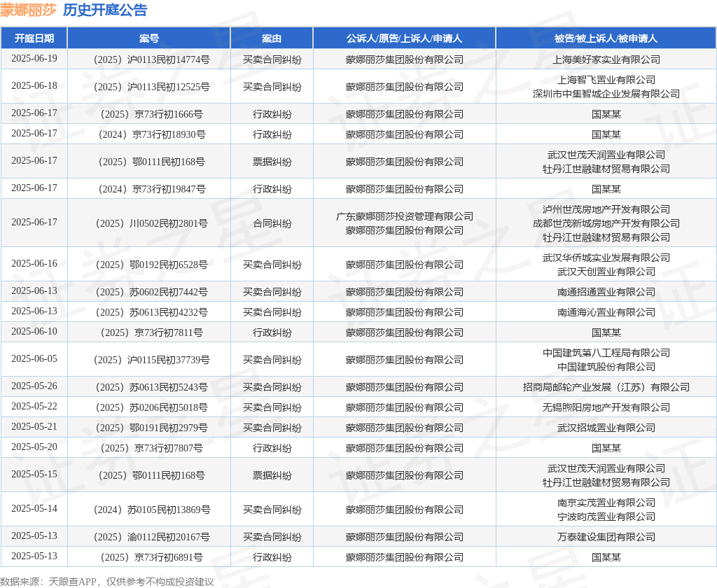Click the 被告/被上诉人/被申请人 column header

(x=606, y=38)
